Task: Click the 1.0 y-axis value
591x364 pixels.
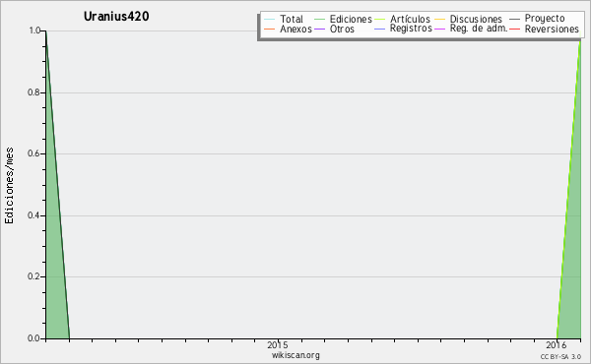Action: tap(34, 30)
